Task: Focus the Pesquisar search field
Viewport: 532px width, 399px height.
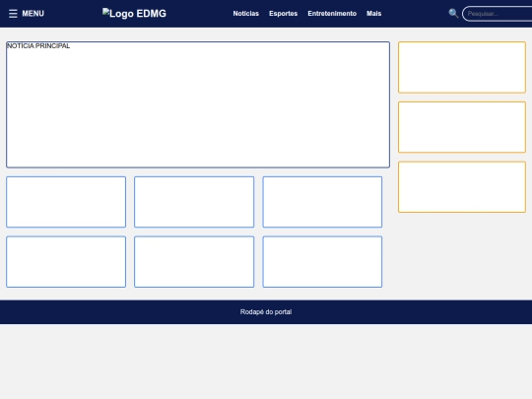Action: (x=498, y=14)
